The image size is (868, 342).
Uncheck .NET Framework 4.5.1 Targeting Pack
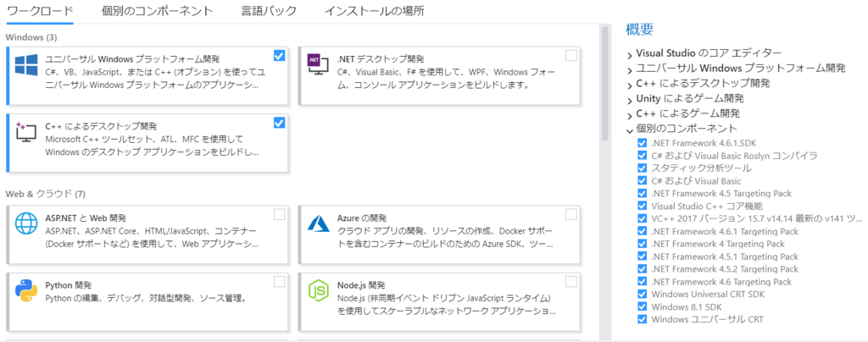pyautogui.click(x=643, y=256)
